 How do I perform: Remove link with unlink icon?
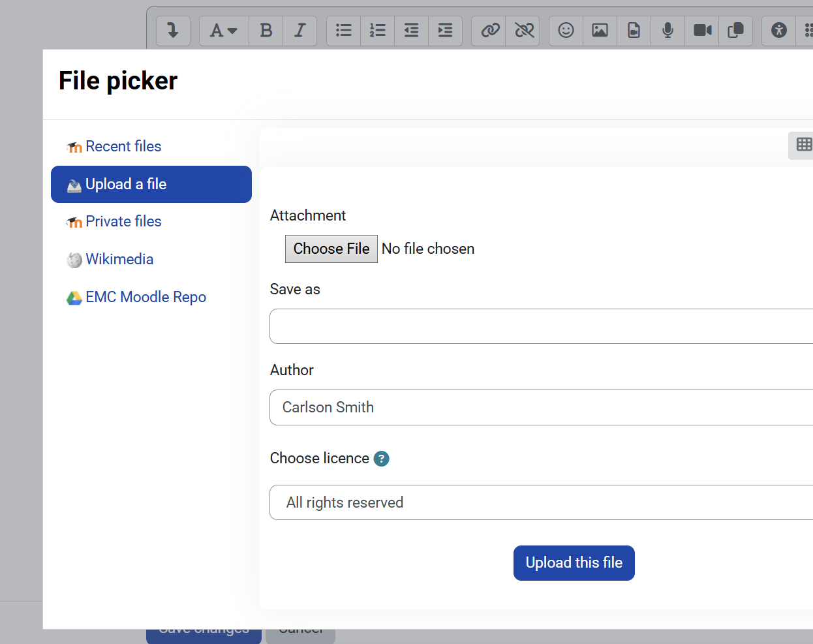tap(523, 31)
